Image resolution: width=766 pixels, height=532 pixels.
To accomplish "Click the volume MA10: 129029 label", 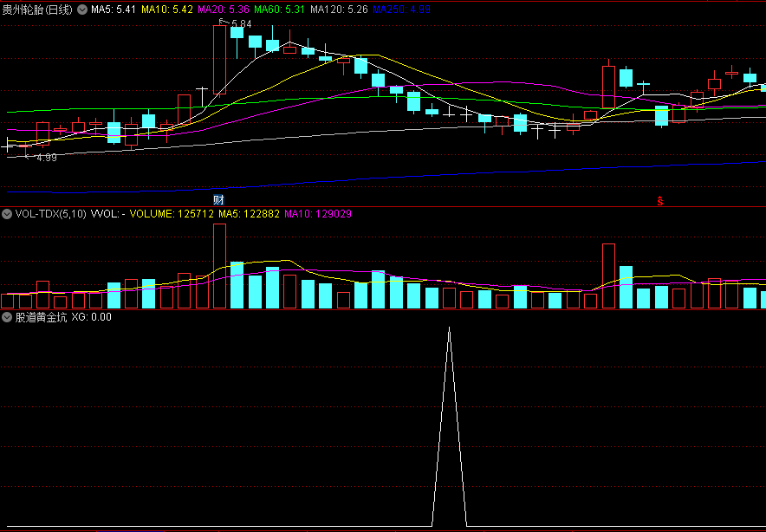I will (x=318, y=213).
